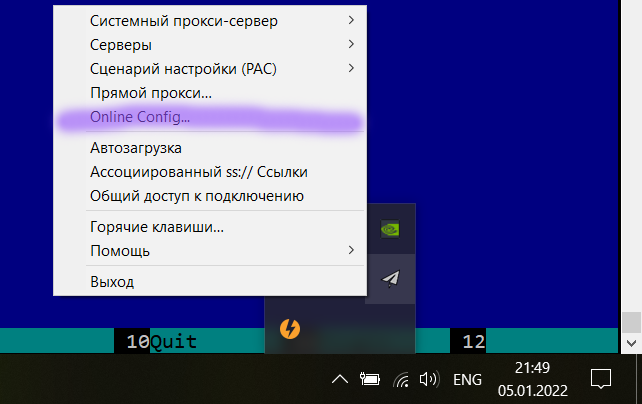Viewport: 642px width, 404px height.
Task: Click Shadowsocks paper plane tray icon
Action: pyautogui.click(x=390, y=279)
